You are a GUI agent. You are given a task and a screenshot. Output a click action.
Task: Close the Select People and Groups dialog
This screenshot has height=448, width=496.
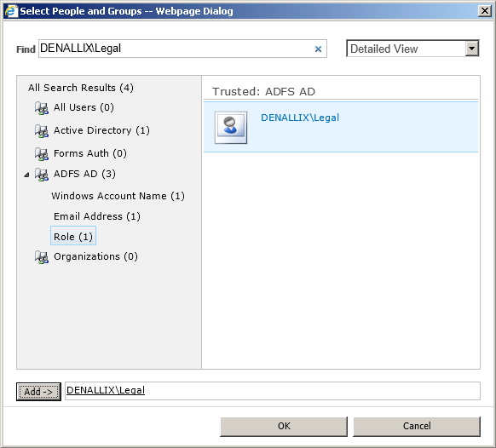(485, 11)
